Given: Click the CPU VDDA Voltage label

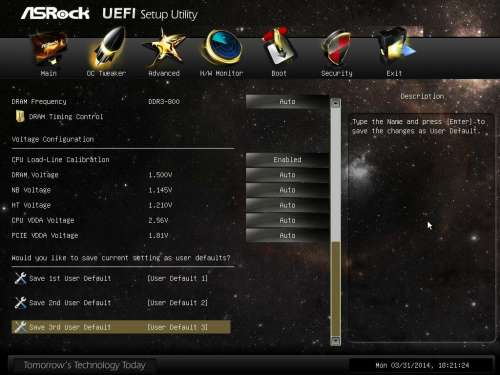Looking at the screenshot, I should (43, 220).
